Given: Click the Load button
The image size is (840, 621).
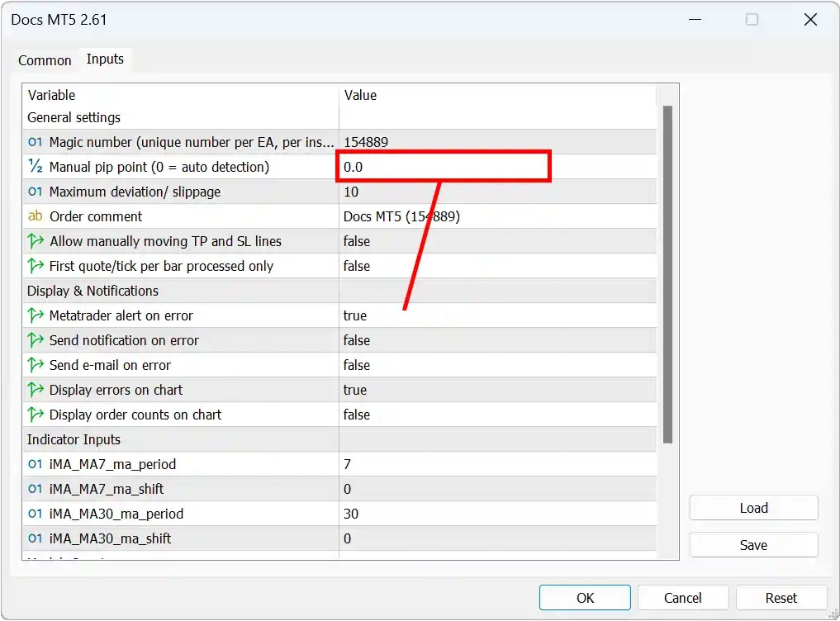Looking at the screenshot, I should coord(753,508).
